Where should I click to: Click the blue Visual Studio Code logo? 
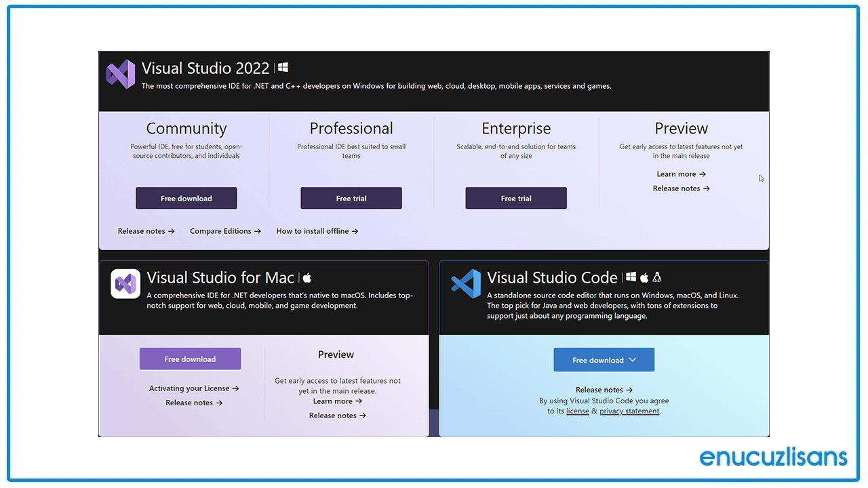tap(465, 284)
